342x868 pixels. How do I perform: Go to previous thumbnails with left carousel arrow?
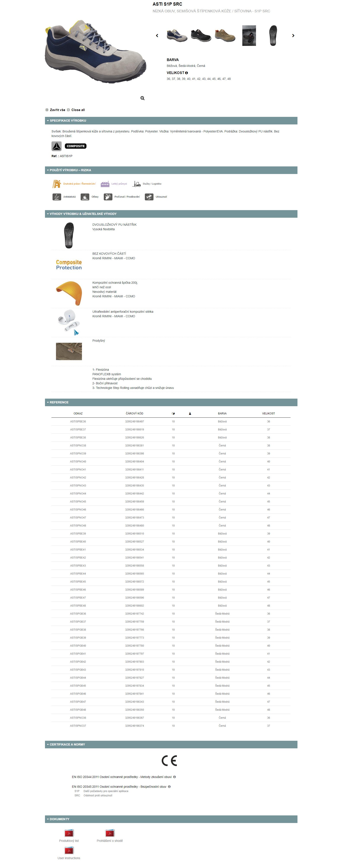[157, 35]
